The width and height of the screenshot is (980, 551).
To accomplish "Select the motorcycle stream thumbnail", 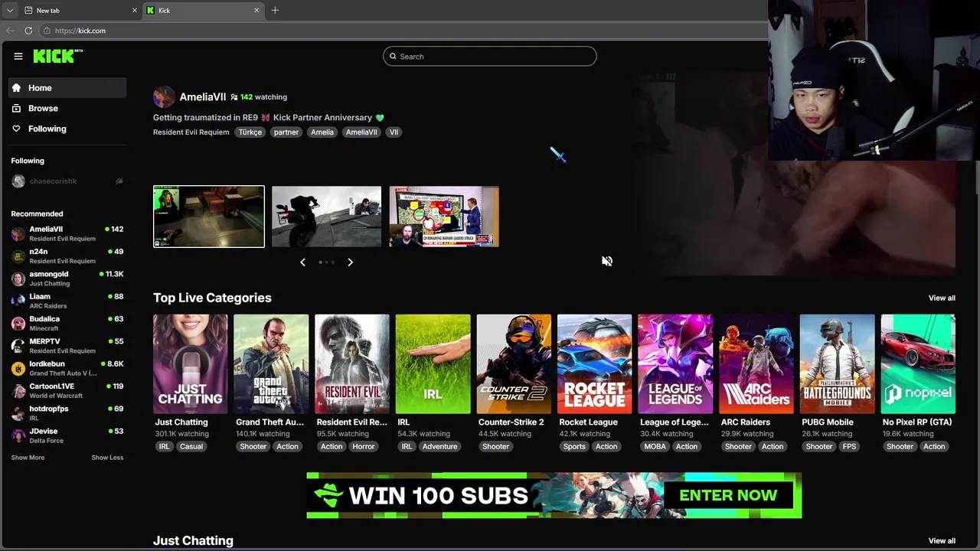I will (x=326, y=217).
